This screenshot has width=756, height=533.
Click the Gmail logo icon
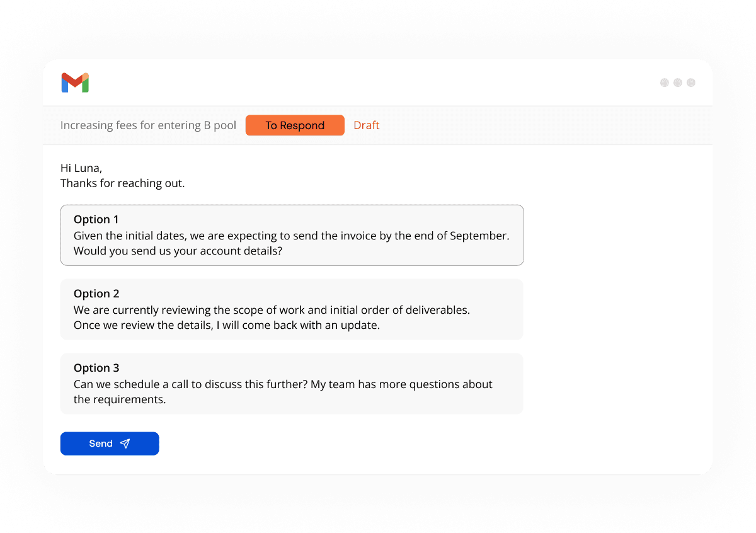coord(75,83)
